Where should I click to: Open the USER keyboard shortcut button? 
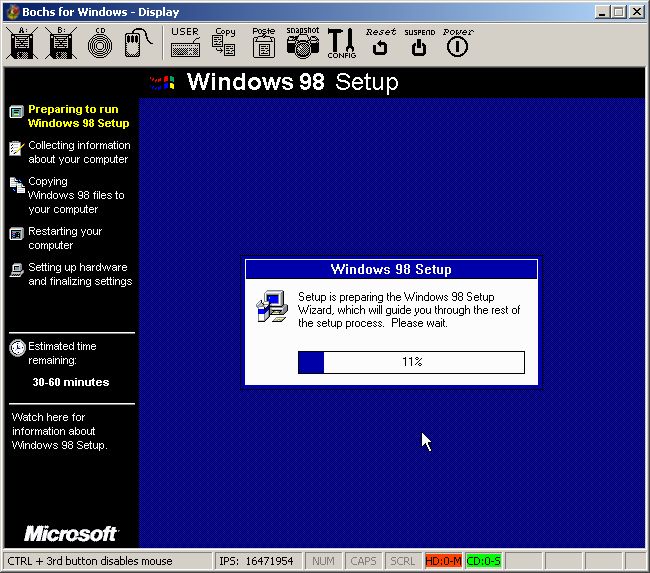[185, 42]
